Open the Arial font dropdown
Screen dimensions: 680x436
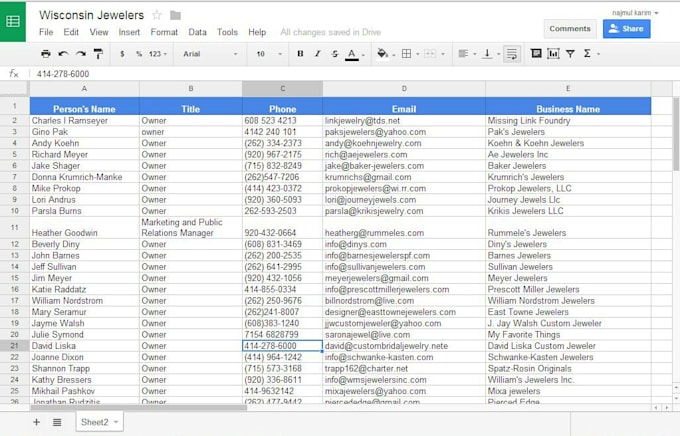pos(210,54)
